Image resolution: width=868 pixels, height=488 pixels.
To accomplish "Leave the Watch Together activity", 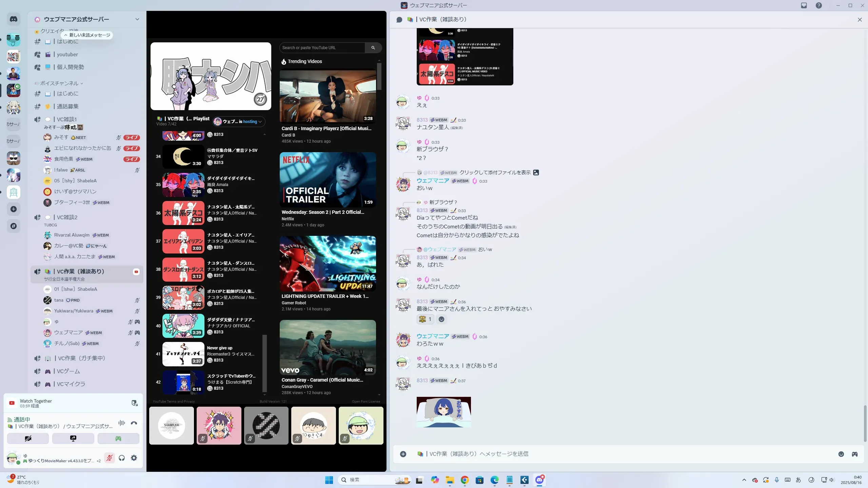I will pyautogui.click(x=134, y=403).
